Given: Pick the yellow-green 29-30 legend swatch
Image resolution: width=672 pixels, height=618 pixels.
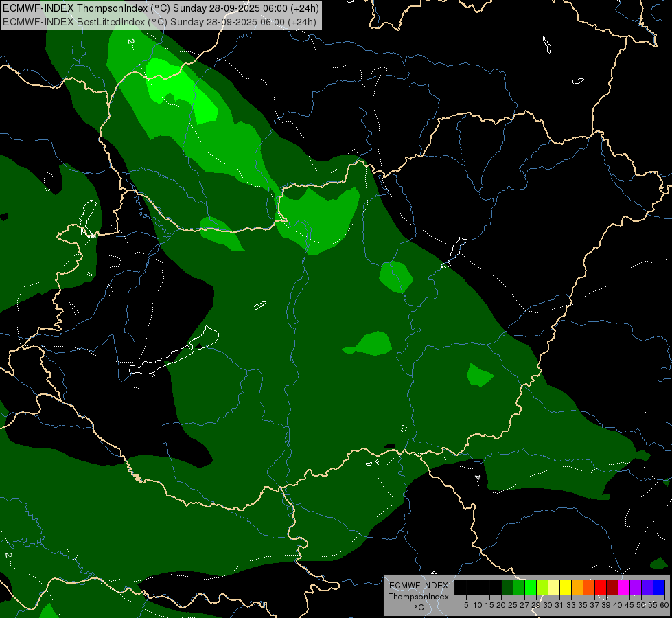Looking at the screenshot, I should tap(542, 587).
